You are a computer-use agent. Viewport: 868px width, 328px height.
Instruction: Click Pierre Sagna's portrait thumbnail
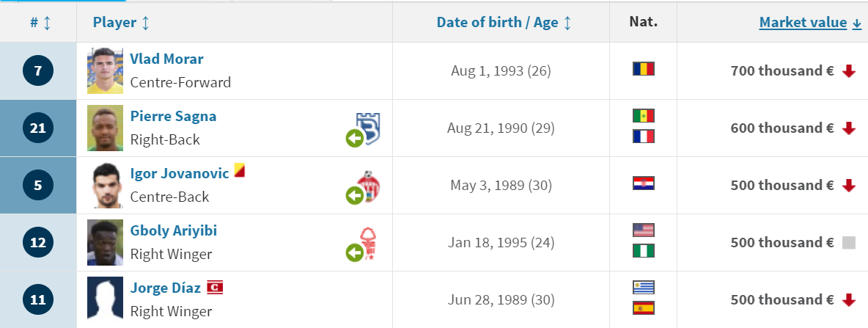pyautogui.click(x=105, y=128)
